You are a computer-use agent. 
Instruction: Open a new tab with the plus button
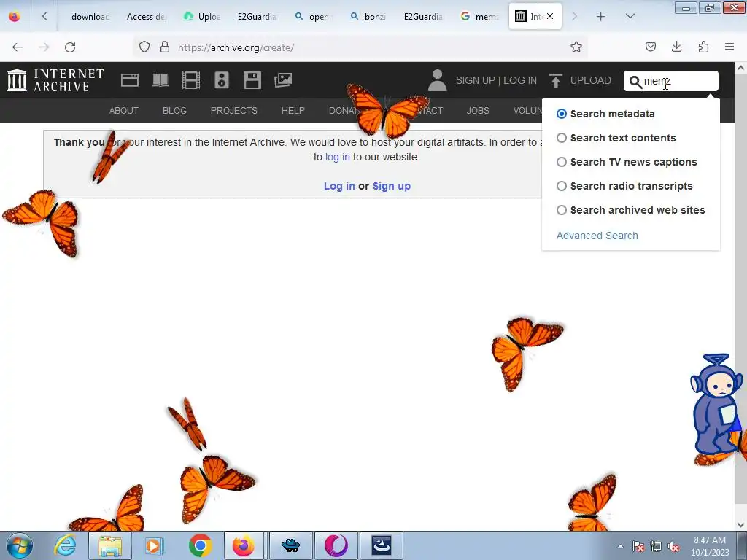click(600, 17)
